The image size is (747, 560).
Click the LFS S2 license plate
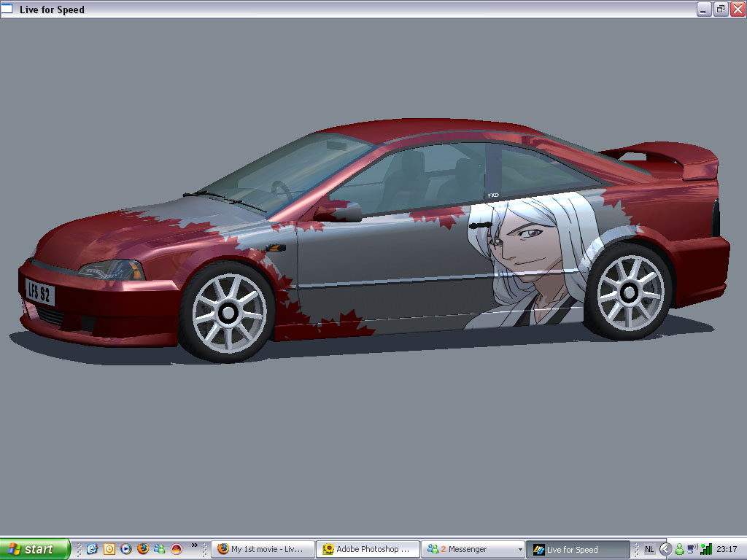39,292
